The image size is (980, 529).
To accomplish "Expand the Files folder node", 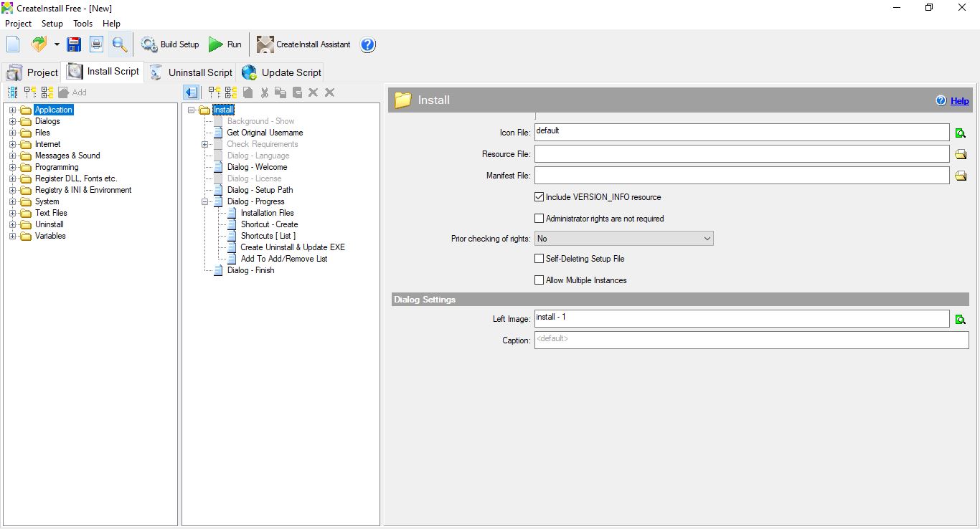I will (12, 133).
